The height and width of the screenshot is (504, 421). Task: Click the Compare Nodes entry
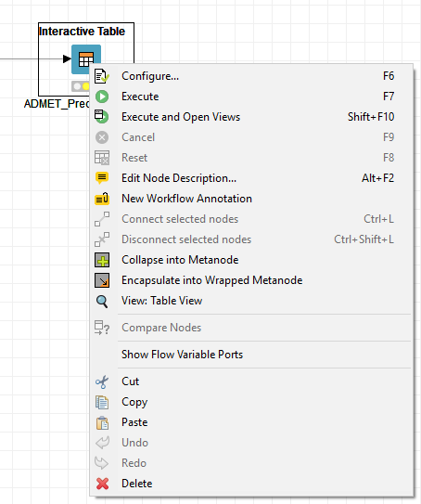[251, 328]
